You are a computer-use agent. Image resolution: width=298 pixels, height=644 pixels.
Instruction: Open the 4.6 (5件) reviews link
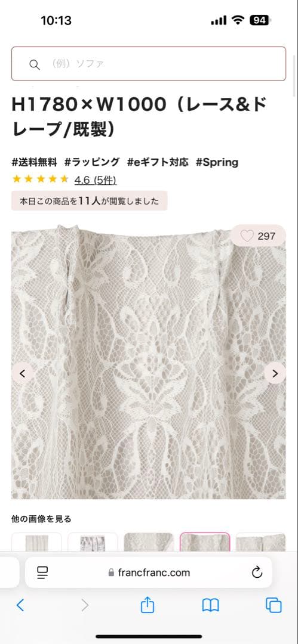pos(95,180)
